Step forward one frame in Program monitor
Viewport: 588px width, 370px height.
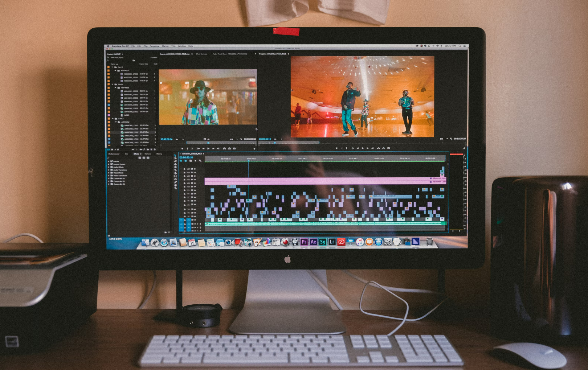(x=367, y=148)
